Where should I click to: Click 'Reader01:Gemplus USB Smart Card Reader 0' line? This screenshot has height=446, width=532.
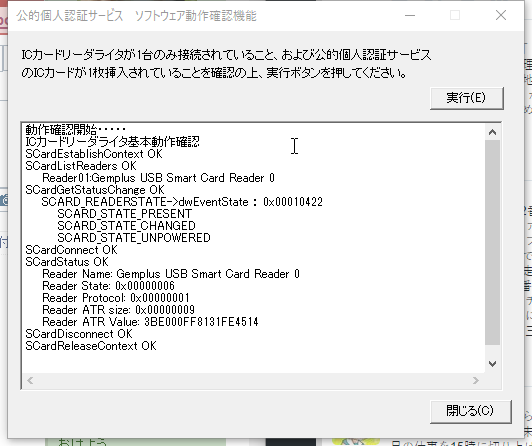[x=158, y=178]
